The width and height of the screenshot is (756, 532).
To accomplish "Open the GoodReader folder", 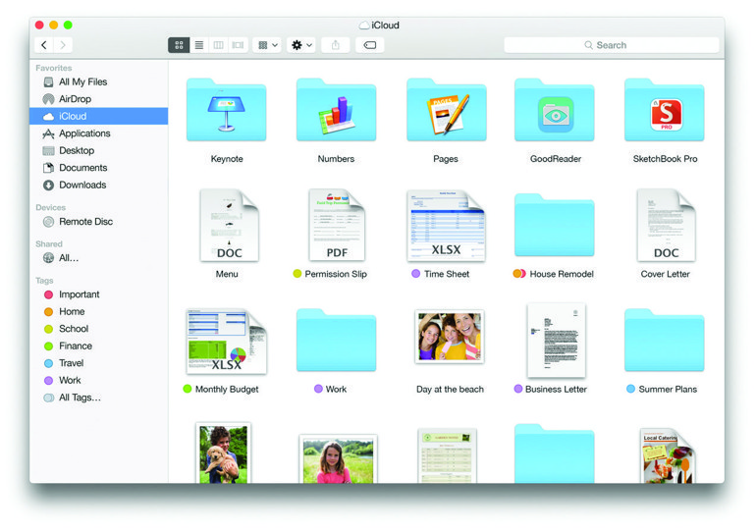I will click(555, 111).
